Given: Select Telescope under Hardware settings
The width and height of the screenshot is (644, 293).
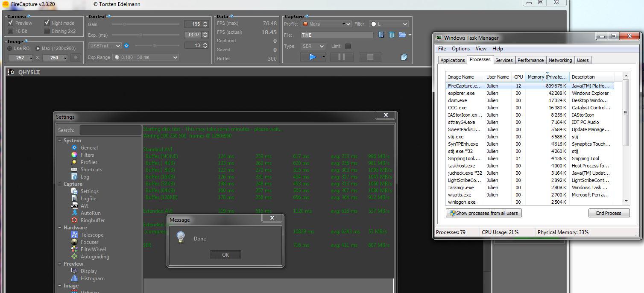Looking at the screenshot, I should click(x=92, y=235).
